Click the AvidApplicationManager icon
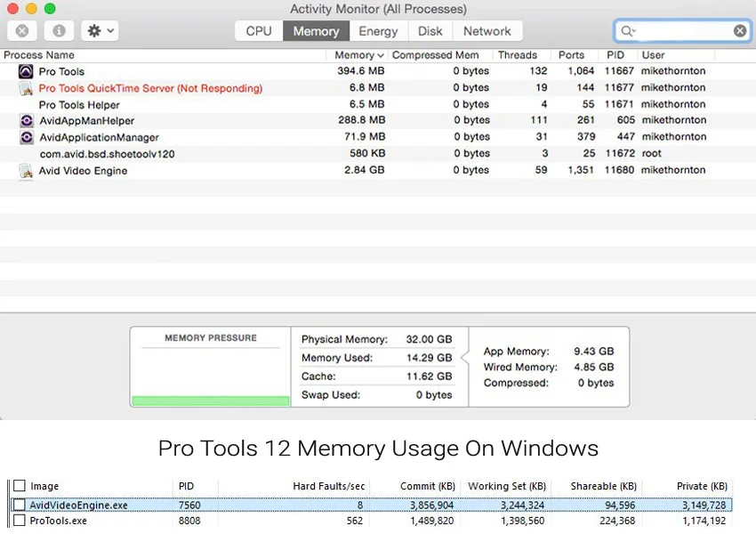The width and height of the screenshot is (756, 534). tap(27, 137)
